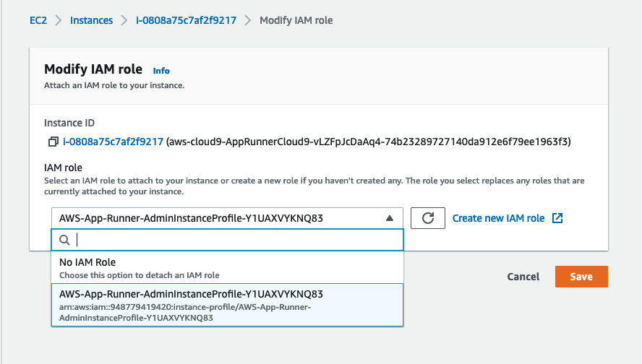The width and height of the screenshot is (642, 364).
Task: Refresh the IAM role list
Action: (x=428, y=218)
